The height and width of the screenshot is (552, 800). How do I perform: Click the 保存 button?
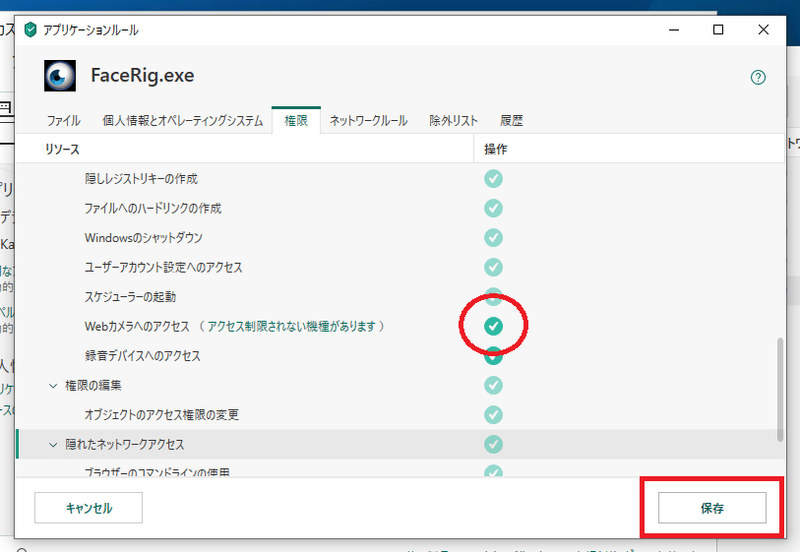(x=712, y=508)
